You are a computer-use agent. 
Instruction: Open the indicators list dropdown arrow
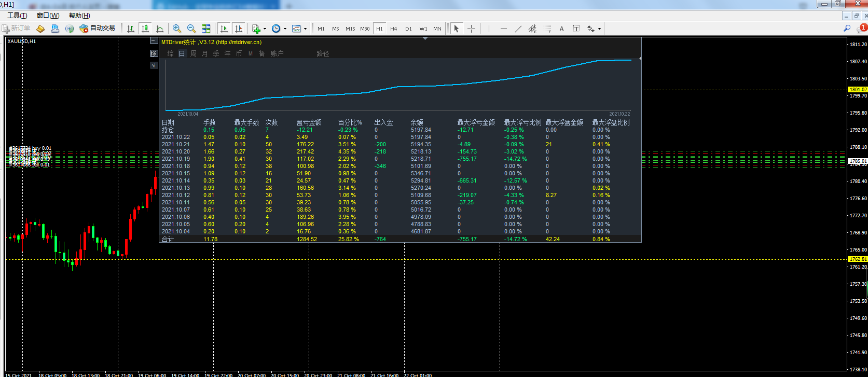pos(265,29)
